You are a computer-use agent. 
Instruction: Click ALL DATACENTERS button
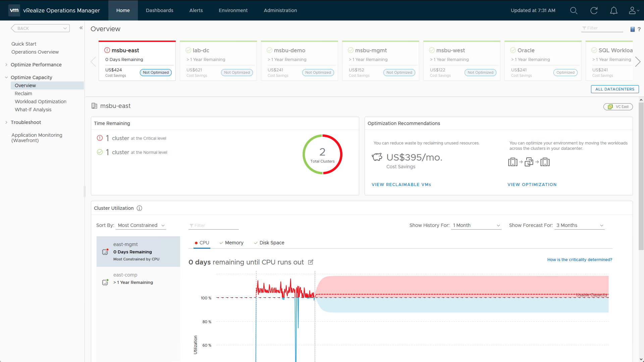tap(614, 89)
